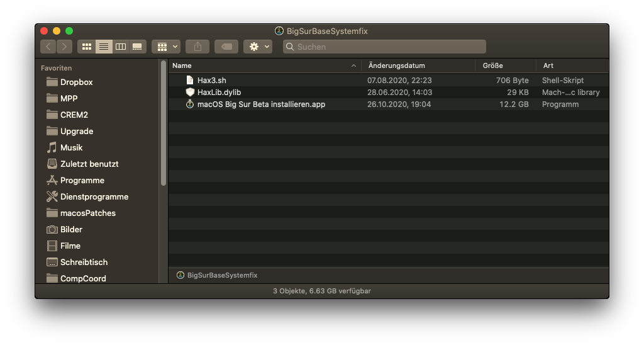
Task: Go forward with the right arrow button
Action: tap(65, 47)
